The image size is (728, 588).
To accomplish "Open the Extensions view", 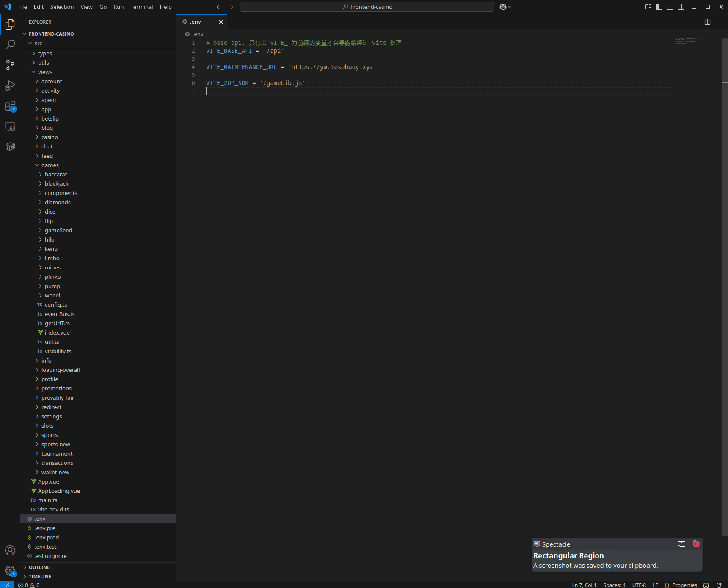I will (x=10, y=106).
